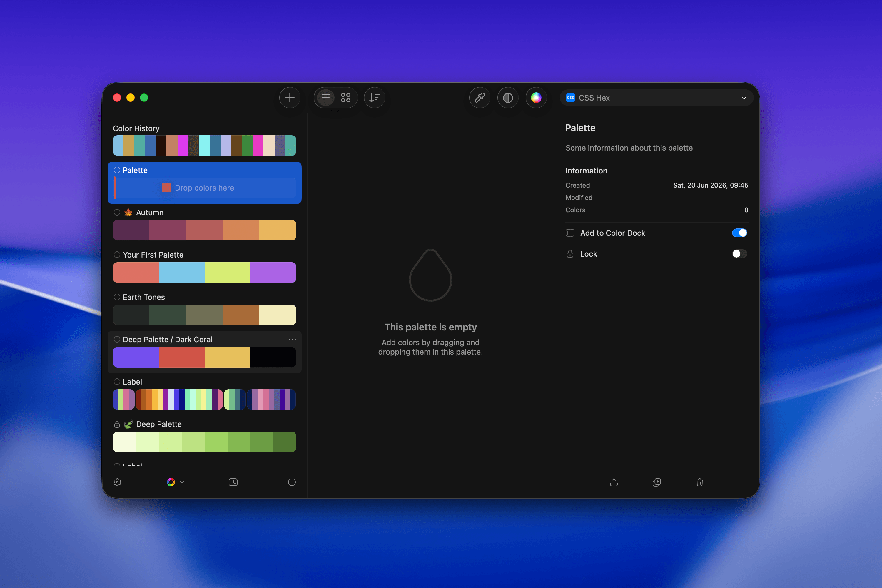882x588 pixels.
Task: Turn off Add to Color Dock switch
Action: click(x=739, y=233)
